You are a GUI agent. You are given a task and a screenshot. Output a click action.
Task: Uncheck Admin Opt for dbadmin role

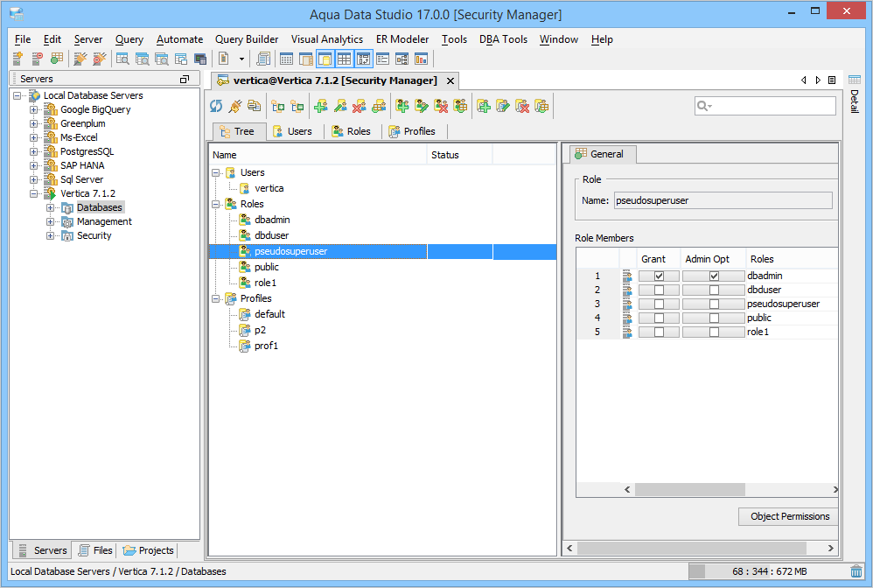click(x=714, y=276)
